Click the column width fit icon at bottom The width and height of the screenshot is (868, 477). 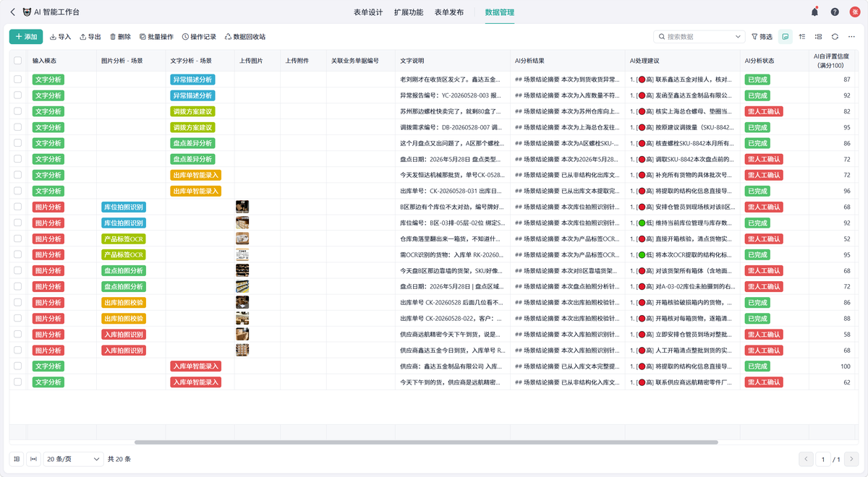point(33,459)
